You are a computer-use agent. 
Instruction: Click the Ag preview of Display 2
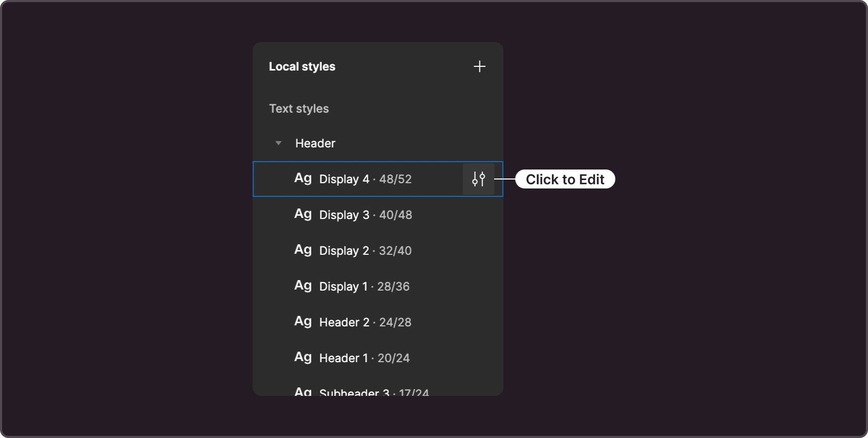coord(303,250)
